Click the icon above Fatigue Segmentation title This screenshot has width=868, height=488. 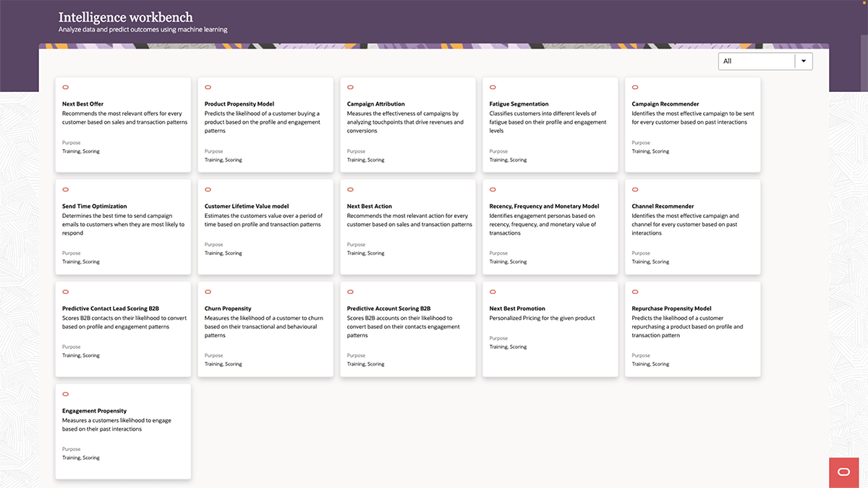tap(493, 88)
